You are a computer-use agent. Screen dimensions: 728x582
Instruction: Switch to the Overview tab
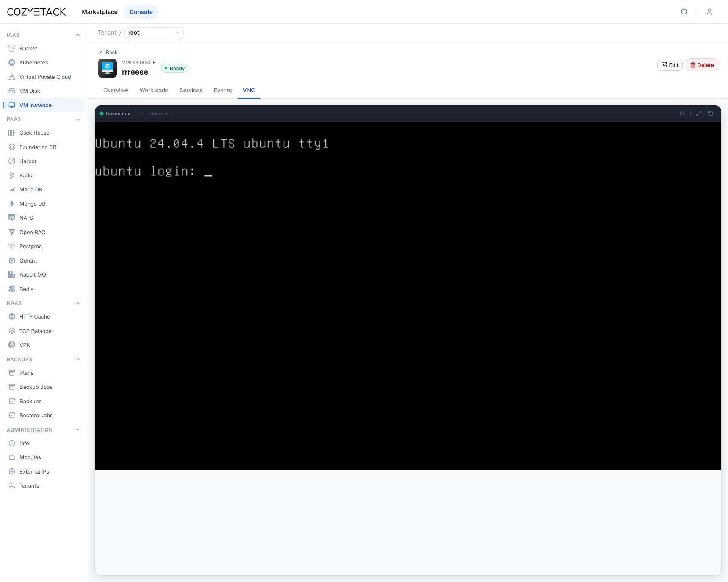coord(116,90)
